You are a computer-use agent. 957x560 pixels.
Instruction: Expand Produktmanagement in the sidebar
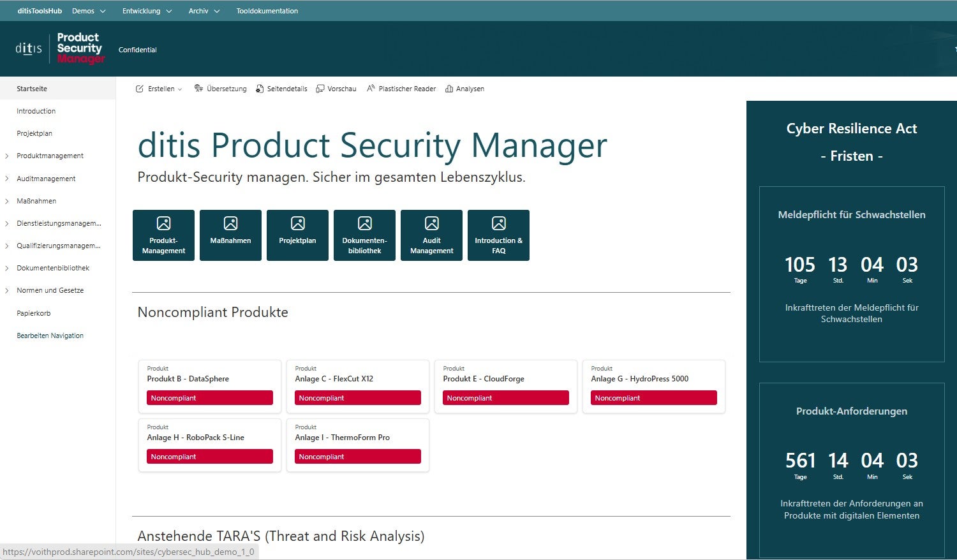pos(6,156)
